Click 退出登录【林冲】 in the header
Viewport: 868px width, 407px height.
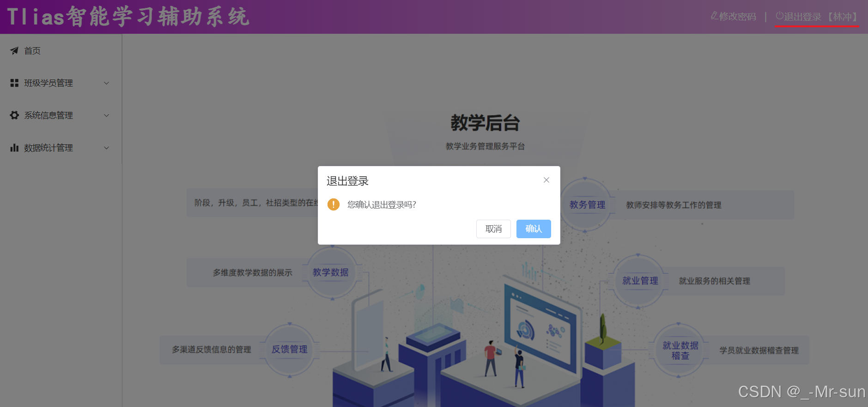817,17
